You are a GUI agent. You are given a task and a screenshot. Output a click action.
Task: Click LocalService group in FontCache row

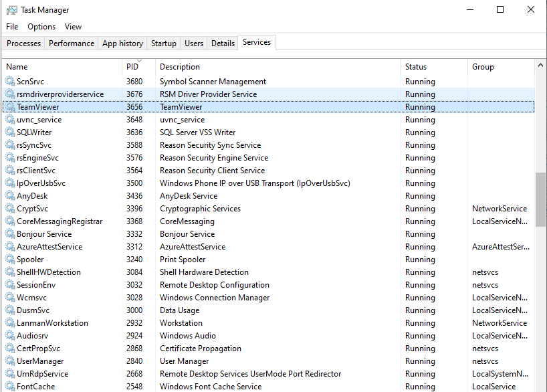[x=494, y=387]
